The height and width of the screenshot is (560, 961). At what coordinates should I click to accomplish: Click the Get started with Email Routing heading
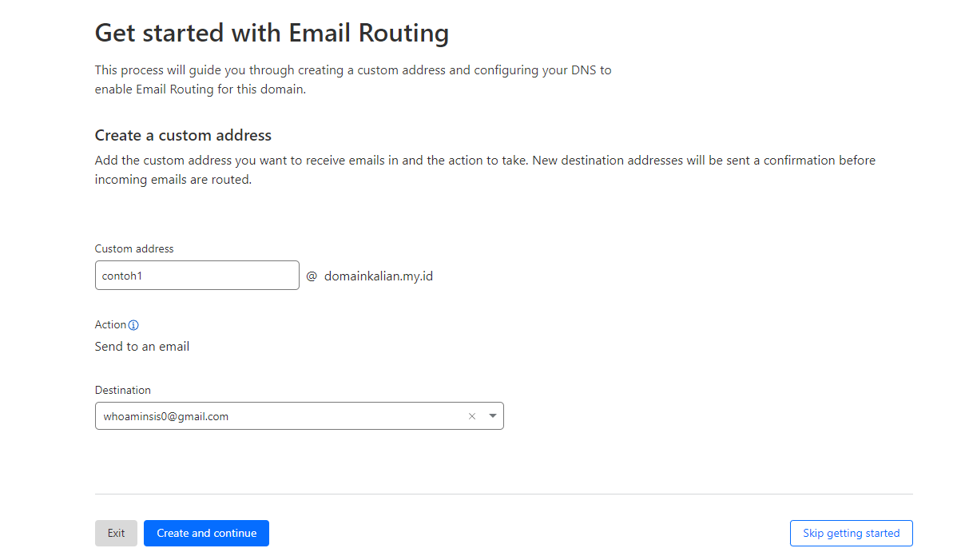click(x=272, y=34)
